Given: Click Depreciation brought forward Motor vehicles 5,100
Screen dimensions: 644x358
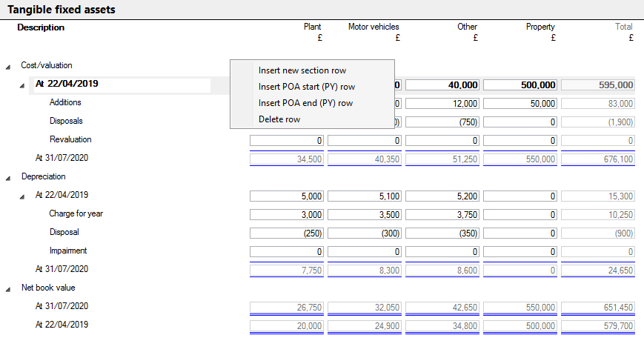Looking at the screenshot, I should click(x=365, y=196).
